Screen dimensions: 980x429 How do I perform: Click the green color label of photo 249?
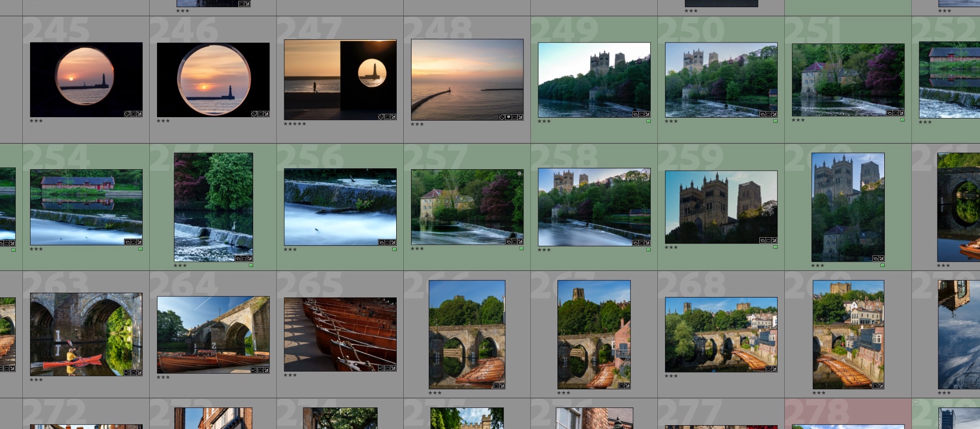648,121
